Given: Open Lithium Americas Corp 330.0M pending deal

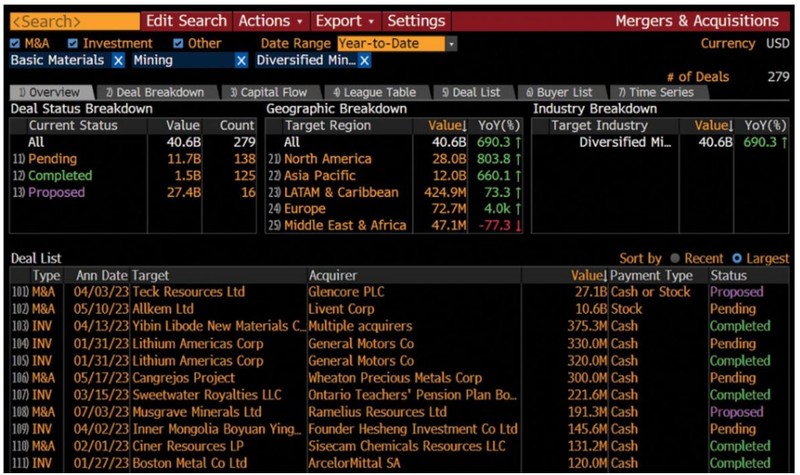Looking at the screenshot, I should [x=399, y=343].
